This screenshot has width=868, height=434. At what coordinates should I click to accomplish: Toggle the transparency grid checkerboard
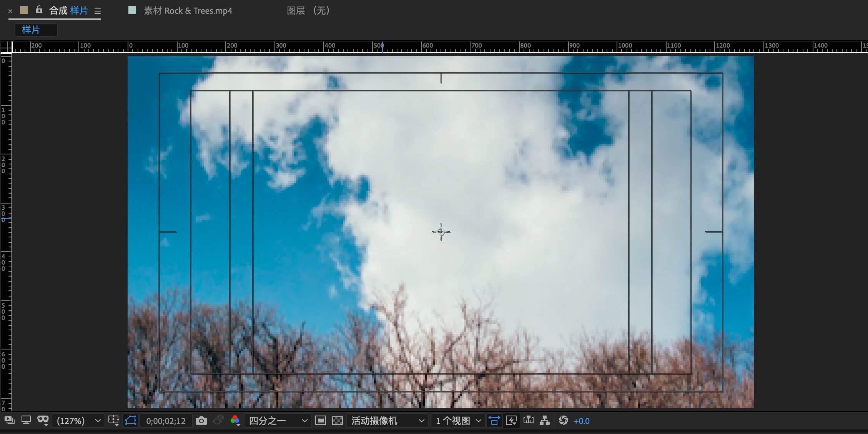click(x=337, y=421)
